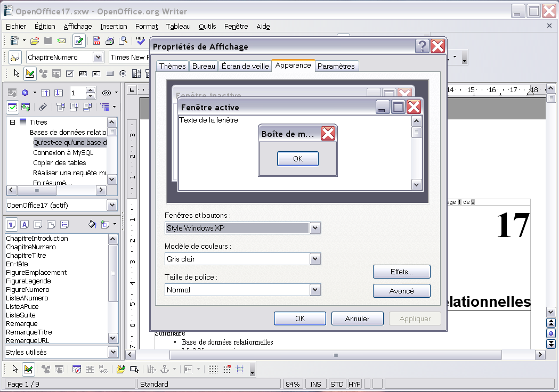Image resolution: width=559 pixels, height=392 pixels.
Task: Switch to Écran de veille tab
Action: pyautogui.click(x=245, y=66)
